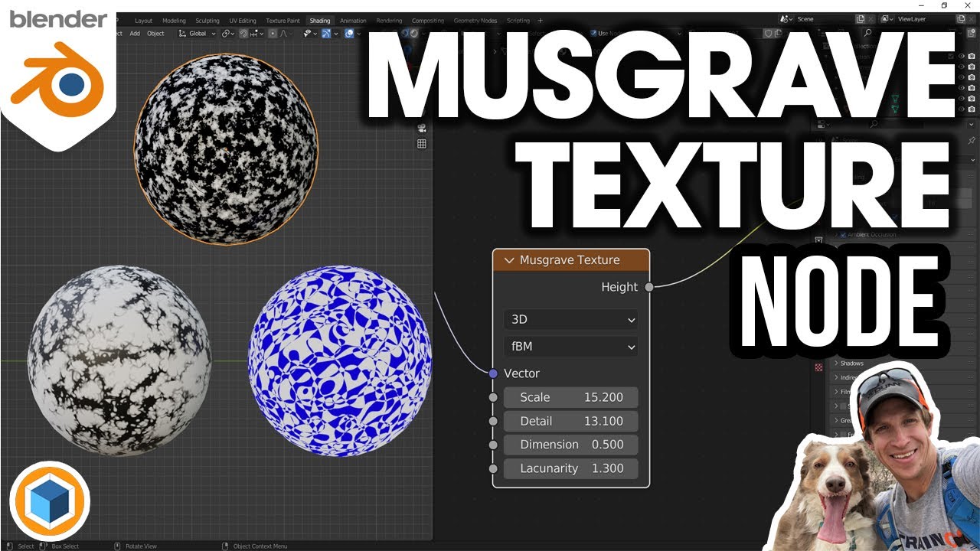
Task: Click the Height output socket
Action: point(649,287)
